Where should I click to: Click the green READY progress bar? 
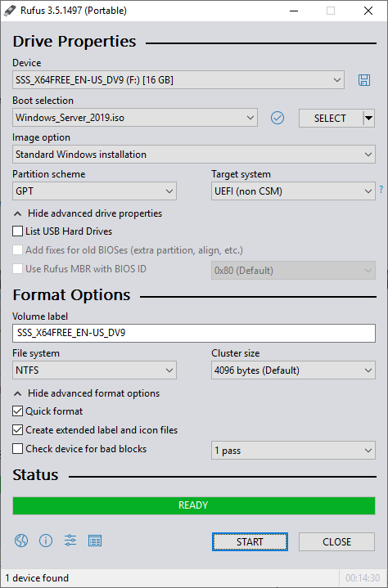point(194,505)
